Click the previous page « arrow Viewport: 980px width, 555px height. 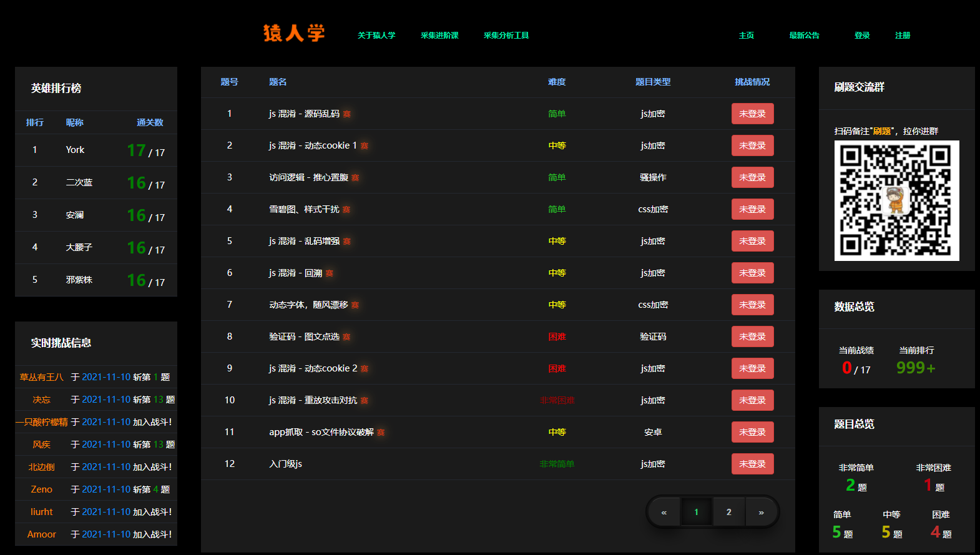pyautogui.click(x=664, y=513)
